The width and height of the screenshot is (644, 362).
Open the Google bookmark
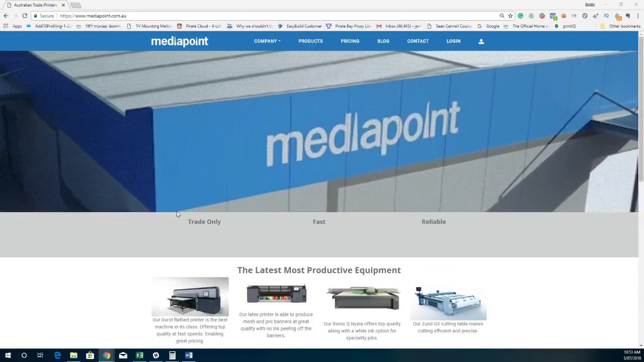pyautogui.click(x=488, y=26)
